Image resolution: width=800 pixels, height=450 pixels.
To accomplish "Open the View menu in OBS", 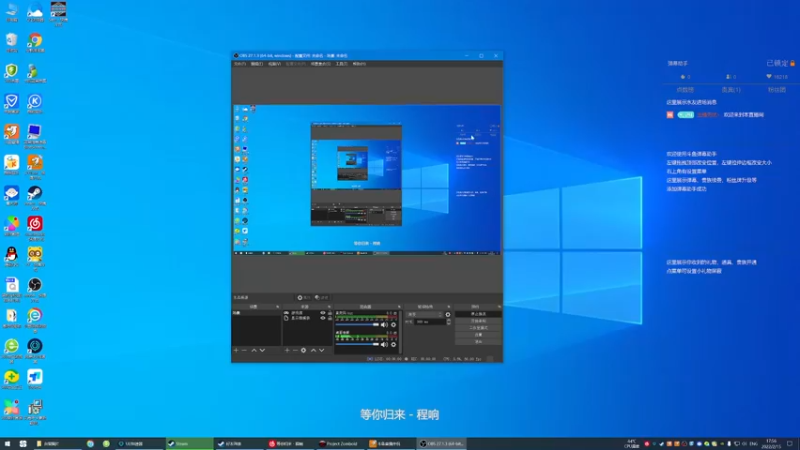I will 274,64.
